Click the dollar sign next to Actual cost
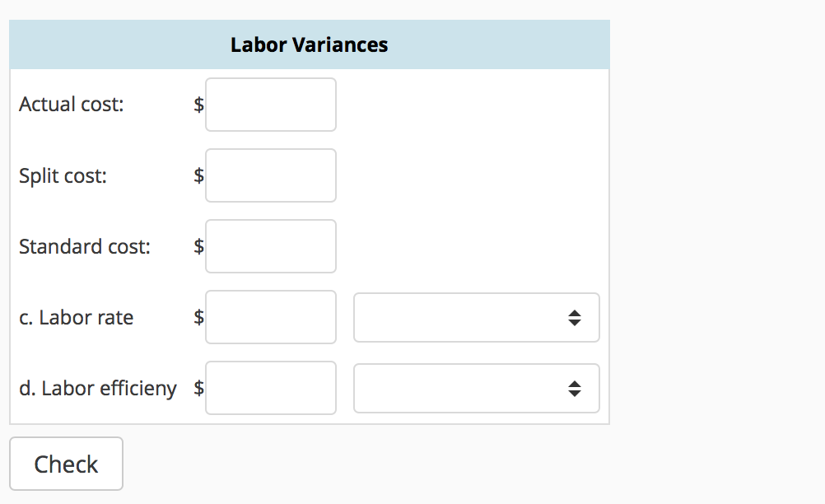825x504 pixels. 198,104
